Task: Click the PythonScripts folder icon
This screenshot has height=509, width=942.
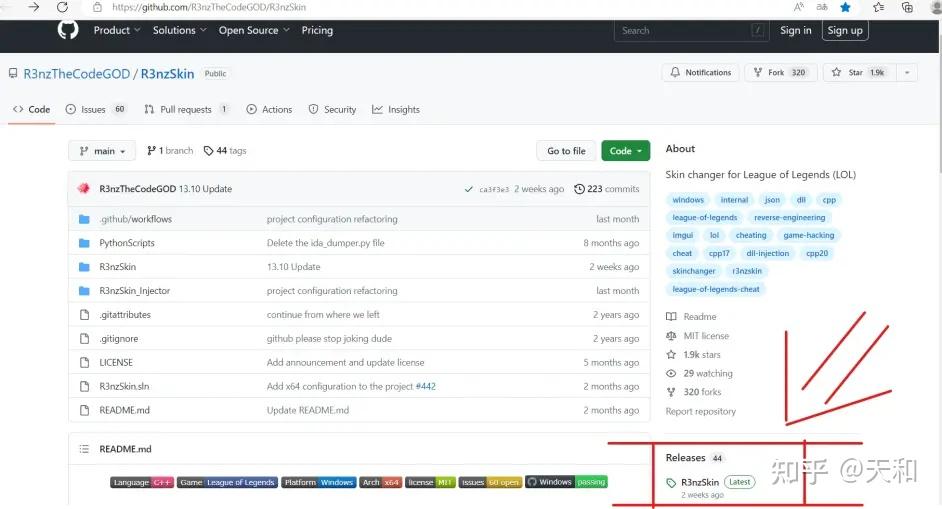Action: [84, 243]
